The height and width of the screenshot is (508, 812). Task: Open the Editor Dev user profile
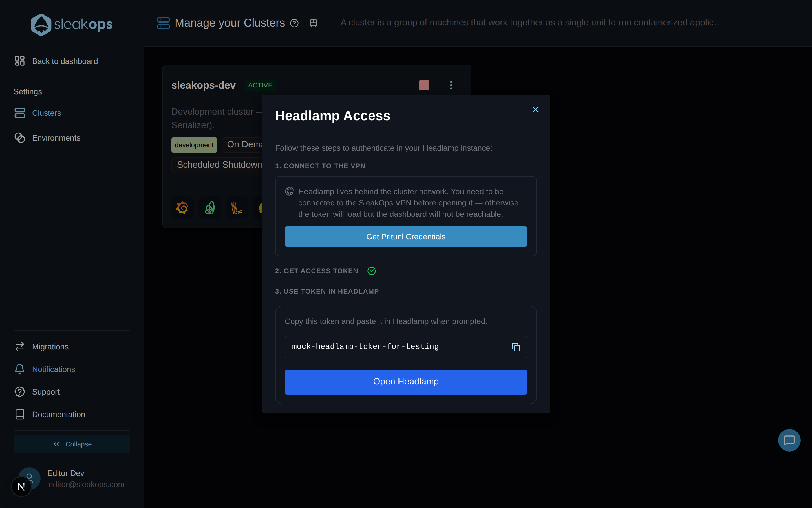tap(71, 479)
